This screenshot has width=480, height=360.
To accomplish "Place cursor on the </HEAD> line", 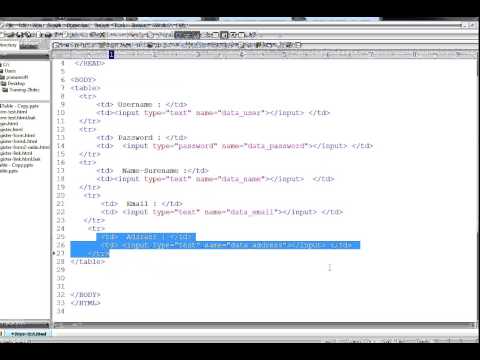I will [90, 63].
